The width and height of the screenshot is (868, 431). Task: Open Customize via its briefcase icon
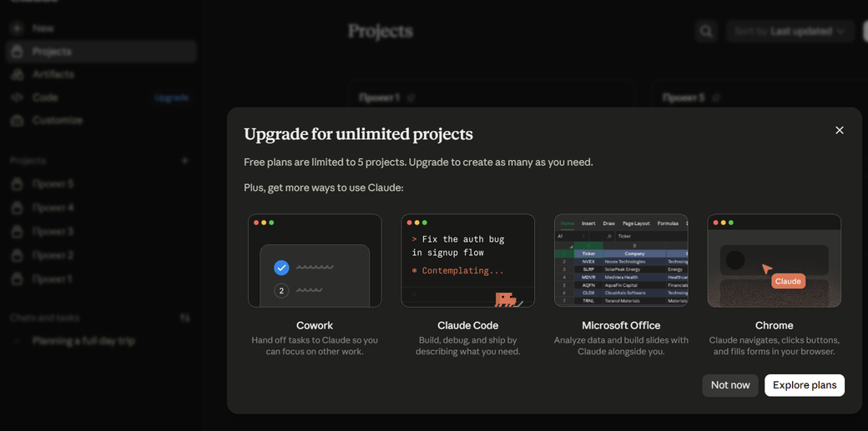[18, 120]
